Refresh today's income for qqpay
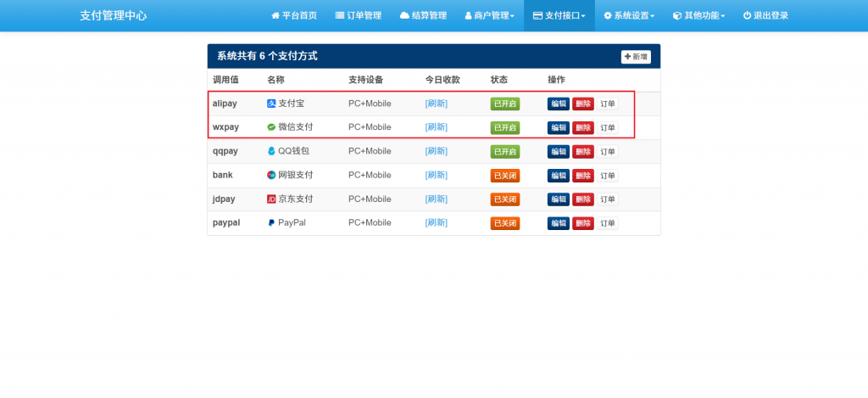The image size is (868, 398). (x=436, y=151)
